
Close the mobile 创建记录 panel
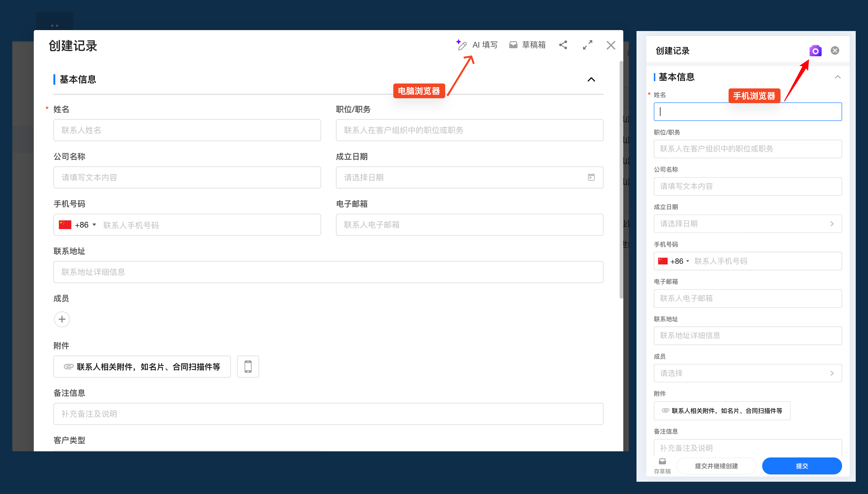coord(835,51)
